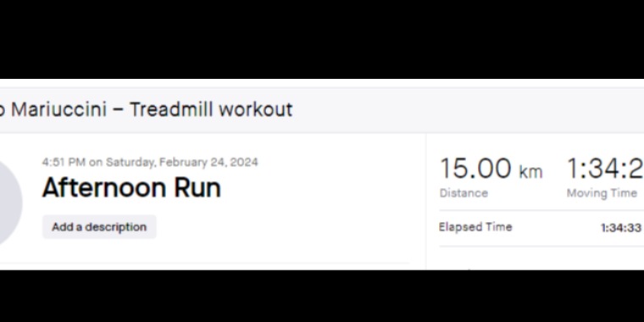Select the Distance label under 15.00

click(x=464, y=193)
